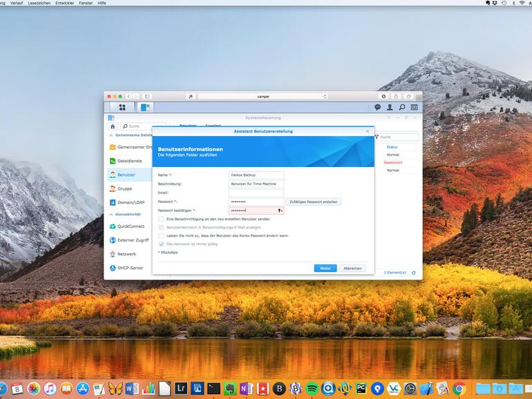
Task: Open Safari downloads icon
Action: point(383,97)
